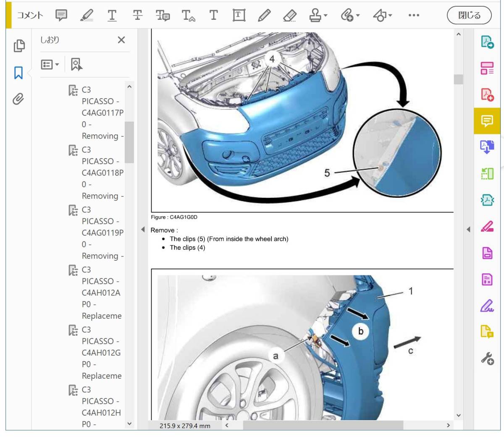Collapse the right tools pane arrow
This screenshot has width=504, height=437.
(x=468, y=230)
